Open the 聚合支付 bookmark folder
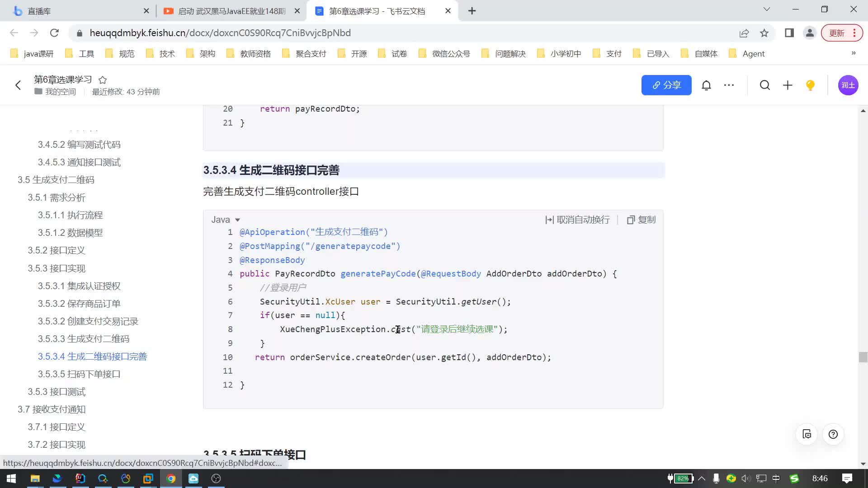This screenshot has height=488, width=868. 304,54
